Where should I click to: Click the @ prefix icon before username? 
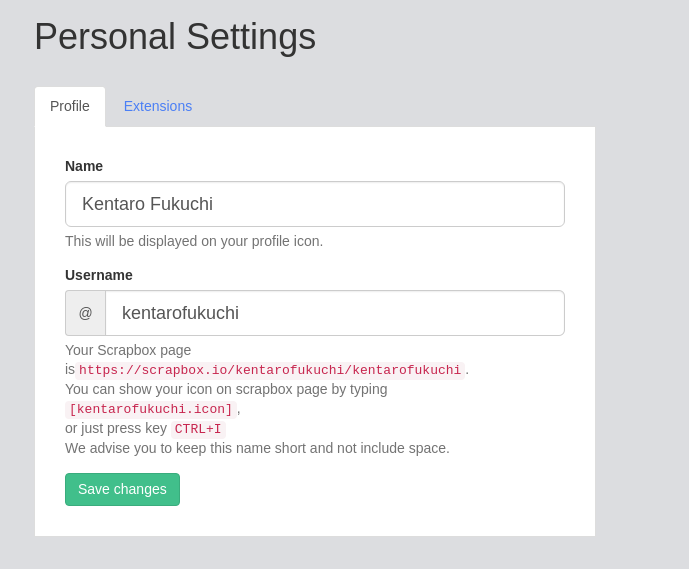click(x=85, y=313)
